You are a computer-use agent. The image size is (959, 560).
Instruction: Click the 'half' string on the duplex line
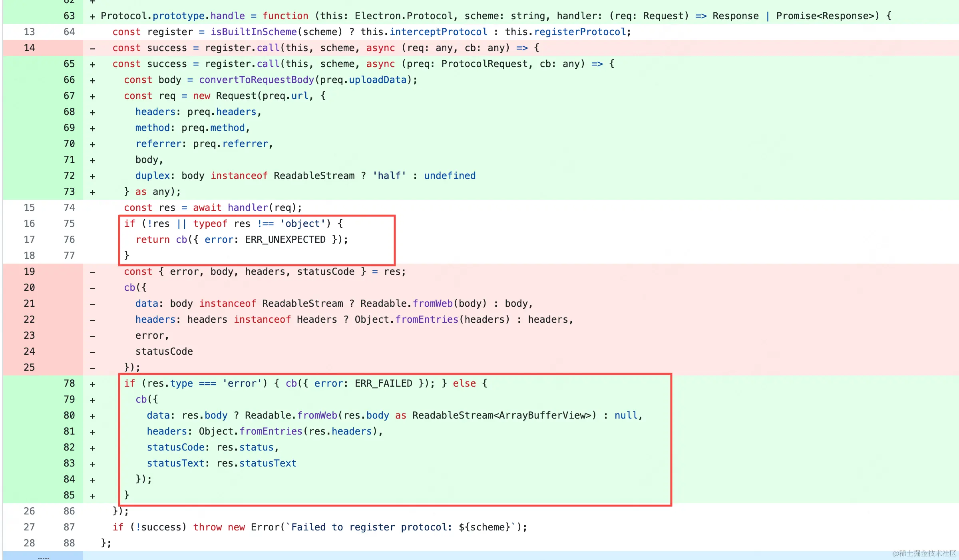point(389,176)
